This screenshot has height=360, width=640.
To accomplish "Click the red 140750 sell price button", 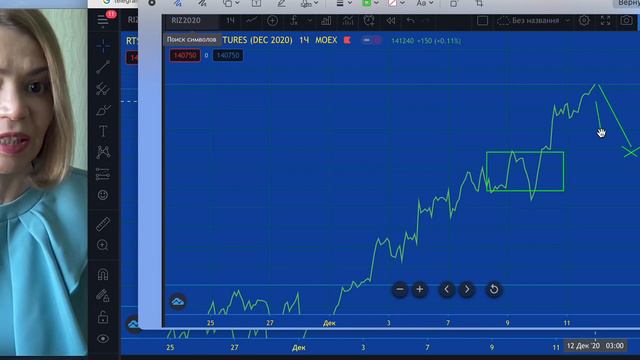I will click(185, 56).
